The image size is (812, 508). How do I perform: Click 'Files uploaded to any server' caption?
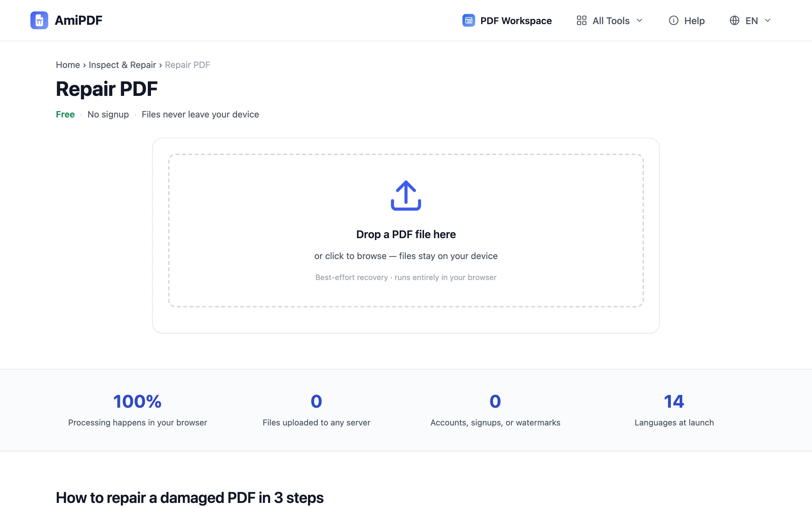coord(317,423)
